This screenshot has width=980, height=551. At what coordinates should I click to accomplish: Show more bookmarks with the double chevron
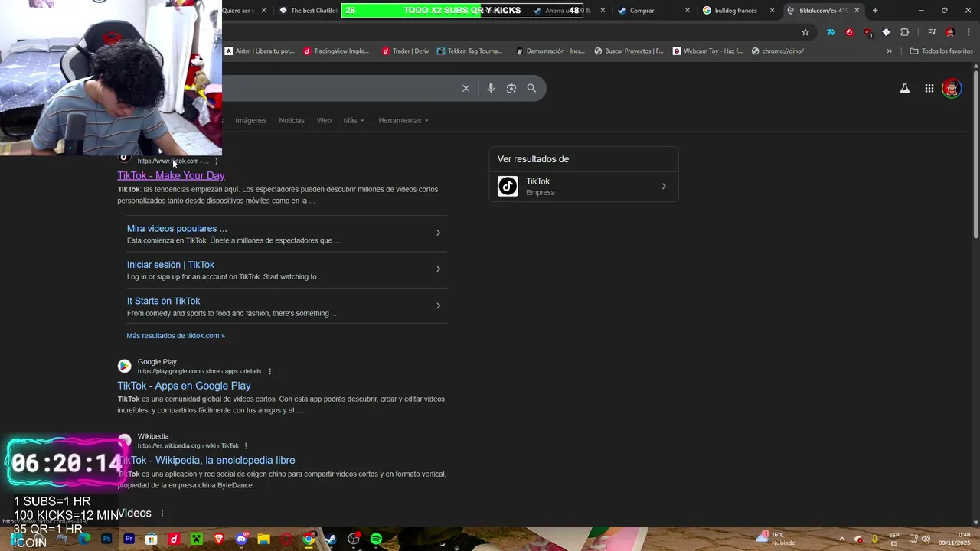889,51
